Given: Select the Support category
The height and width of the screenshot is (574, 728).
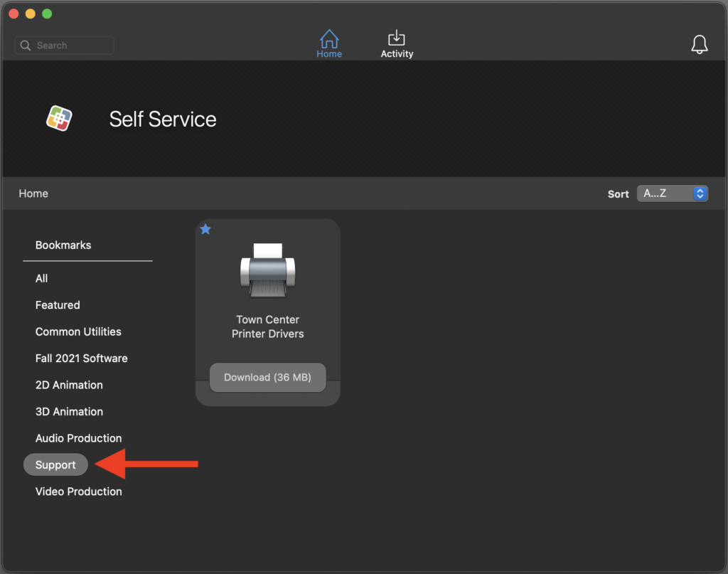Looking at the screenshot, I should 55,464.
